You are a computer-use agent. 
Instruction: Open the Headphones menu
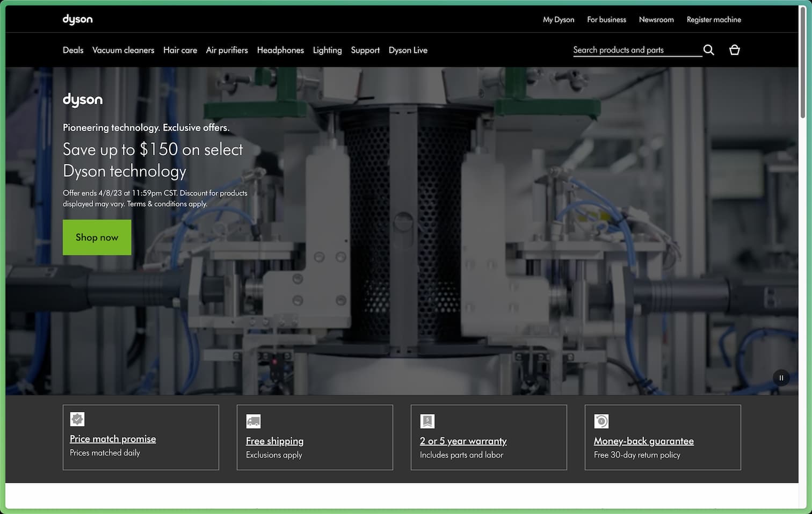pos(280,50)
